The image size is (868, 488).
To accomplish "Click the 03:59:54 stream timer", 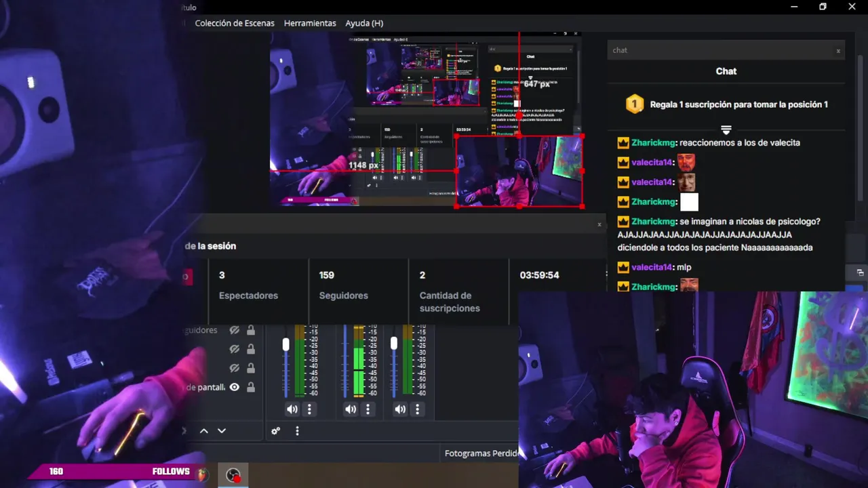I will pos(539,275).
